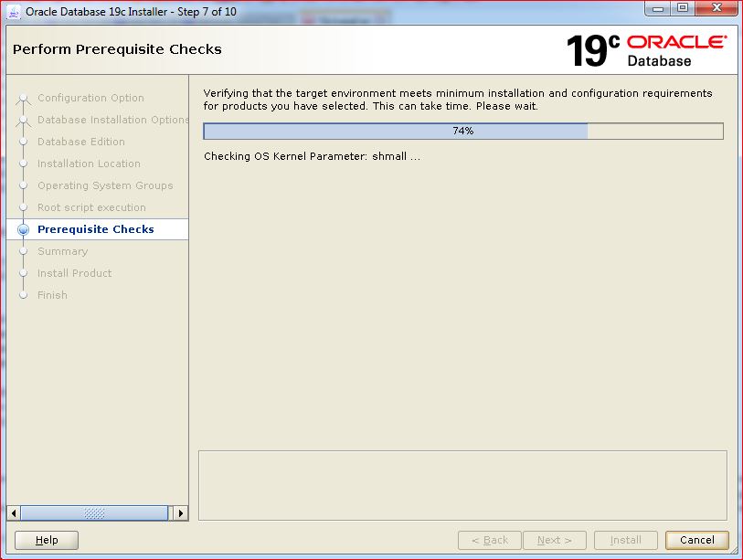The image size is (743, 560).
Task: Click the Summary step circle marker
Action: (23, 251)
